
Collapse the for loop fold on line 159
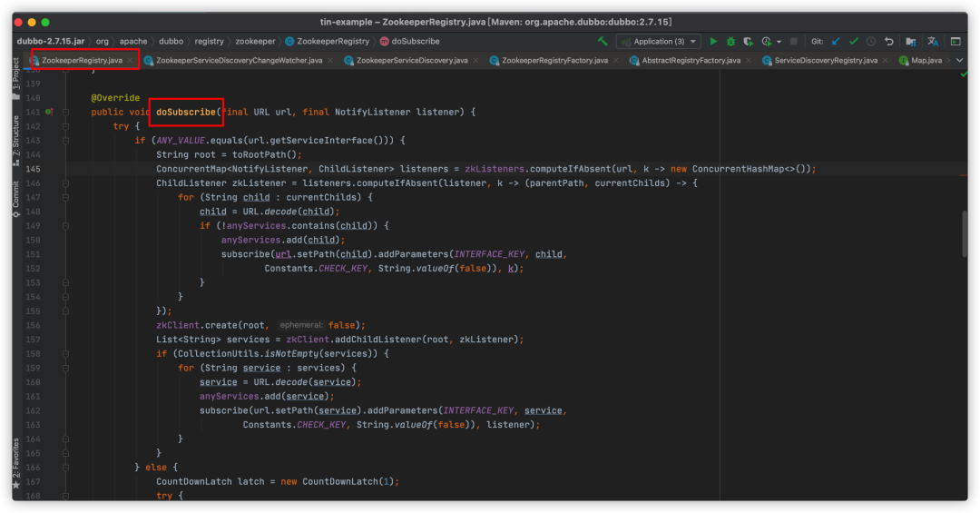point(65,369)
